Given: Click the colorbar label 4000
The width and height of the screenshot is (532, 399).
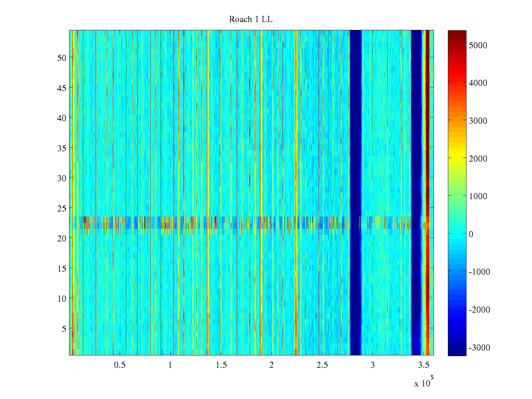Looking at the screenshot, I should (x=478, y=83).
